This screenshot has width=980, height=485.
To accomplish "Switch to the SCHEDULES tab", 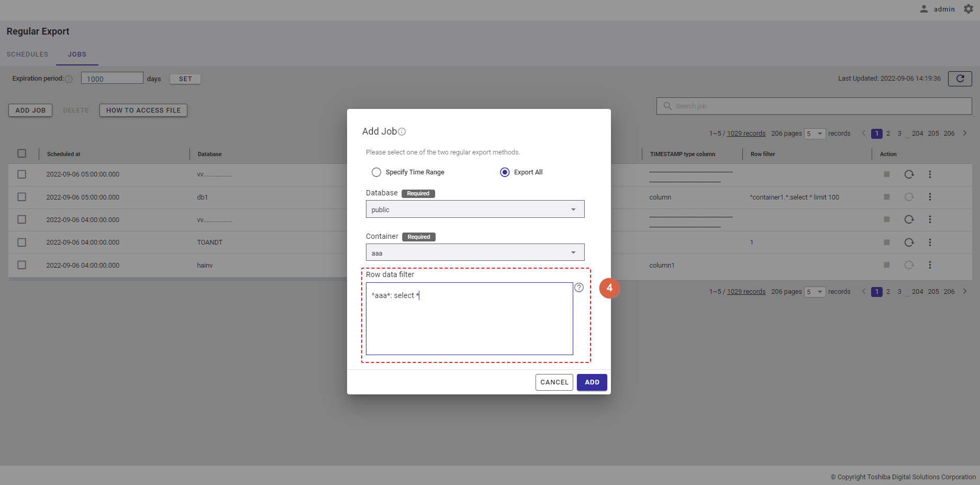I will (x=27, y=54).
